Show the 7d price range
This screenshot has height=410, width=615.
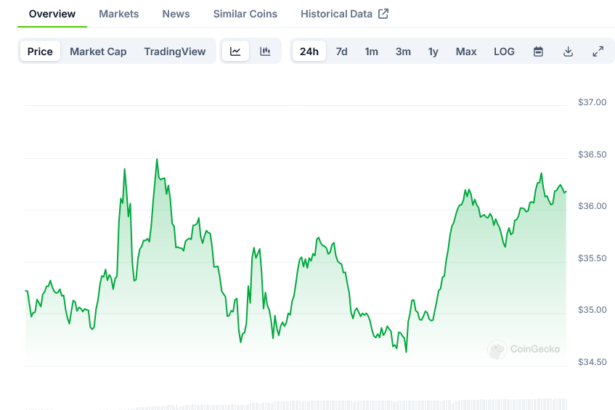[342, 51]
